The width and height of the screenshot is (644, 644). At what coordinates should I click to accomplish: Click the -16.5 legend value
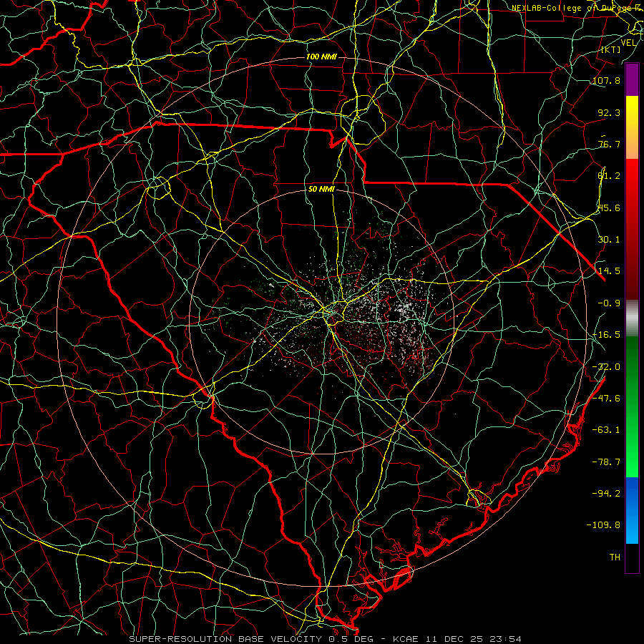[x=607, y=334]
